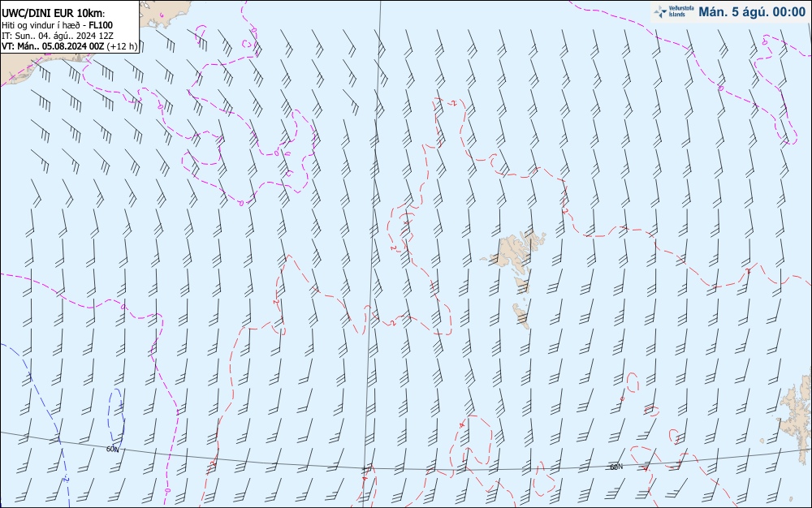This screenshot has height=508, width=812.
Task: Click the 'Mán. 5 ágú. 00:00' date label
Action: coord(752,12)
